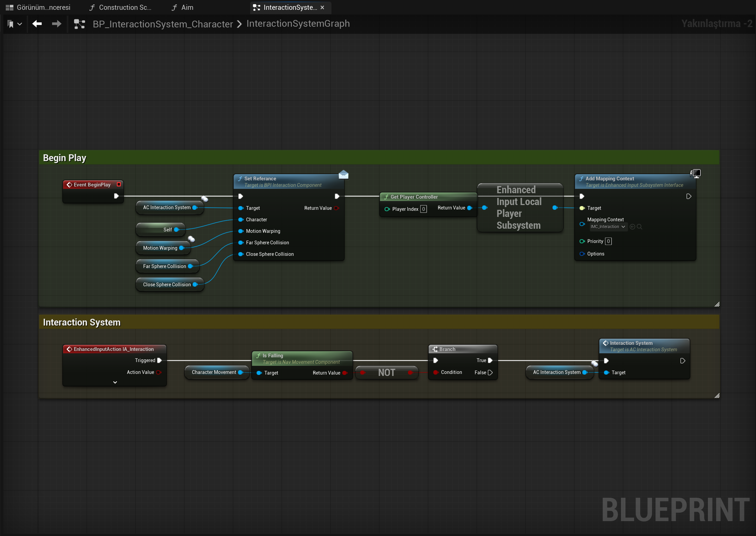Click the Action Value output pin
The height and width of the screenshot is (536, 756).
click(x=158, y=372)
